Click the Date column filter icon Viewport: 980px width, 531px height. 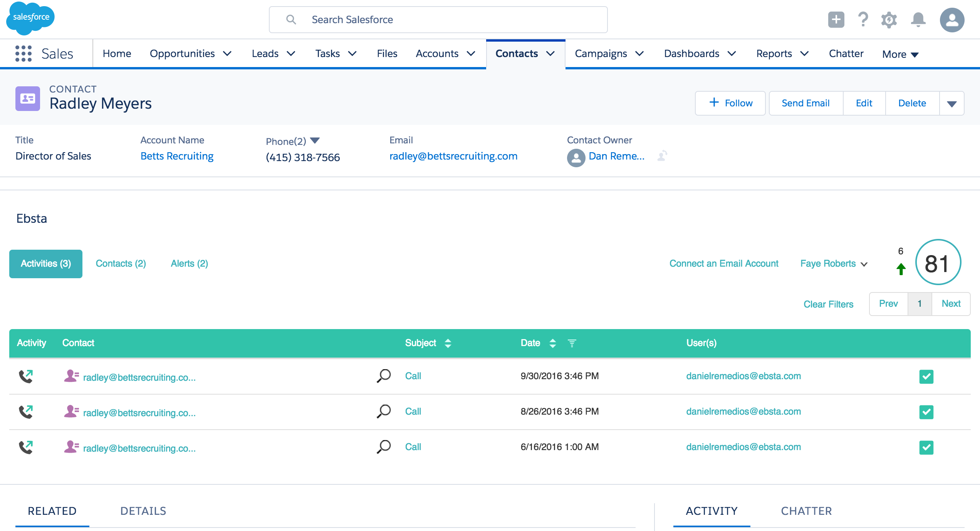click(x=572, y=343)
